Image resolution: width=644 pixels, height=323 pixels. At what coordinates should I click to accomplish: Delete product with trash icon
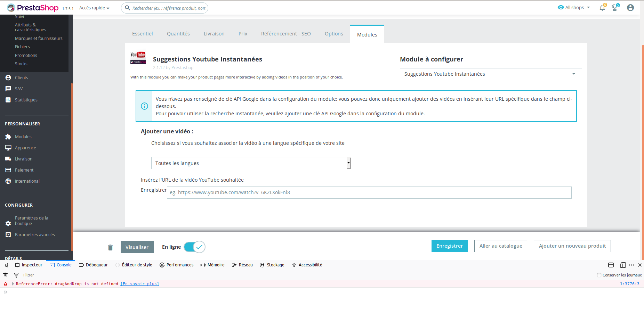click(x=110, y=247)
